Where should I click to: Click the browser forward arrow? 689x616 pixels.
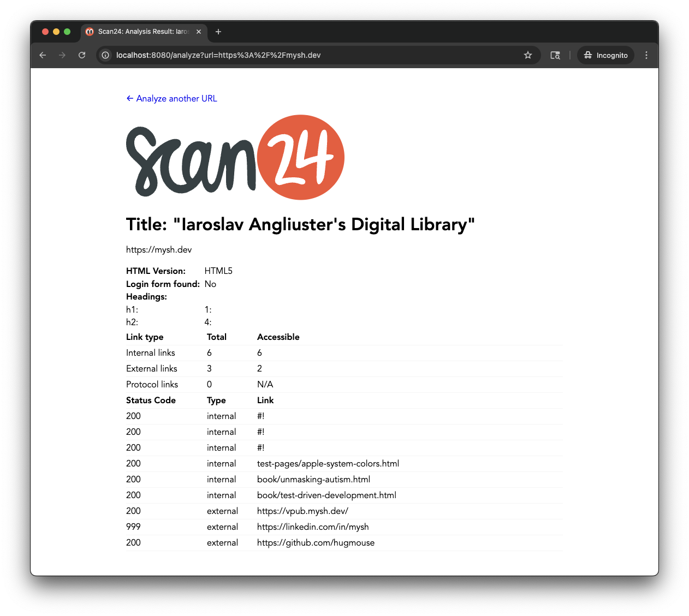62,55
